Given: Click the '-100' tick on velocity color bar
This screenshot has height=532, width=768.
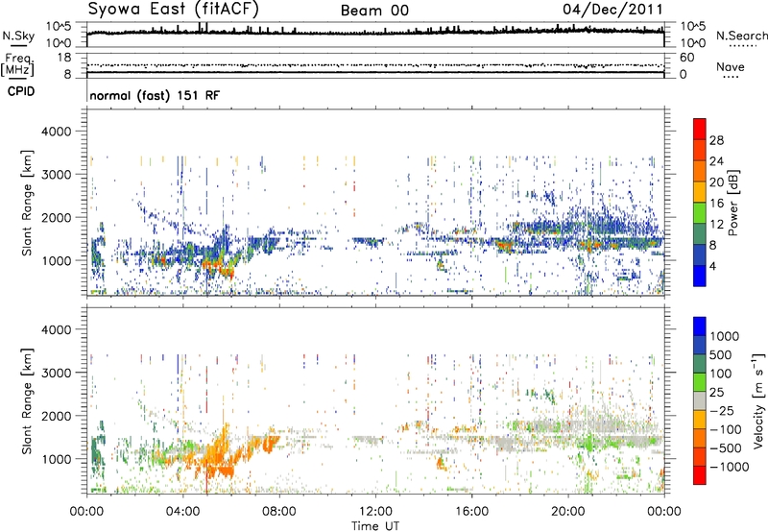Looking at the screenshot, I should (726, 429).
